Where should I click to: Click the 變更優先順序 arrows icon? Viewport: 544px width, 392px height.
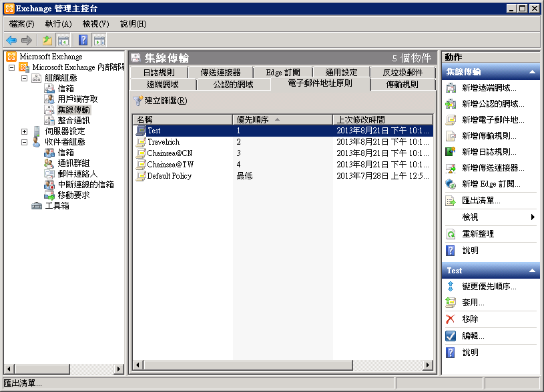click(x=451, y=286)
